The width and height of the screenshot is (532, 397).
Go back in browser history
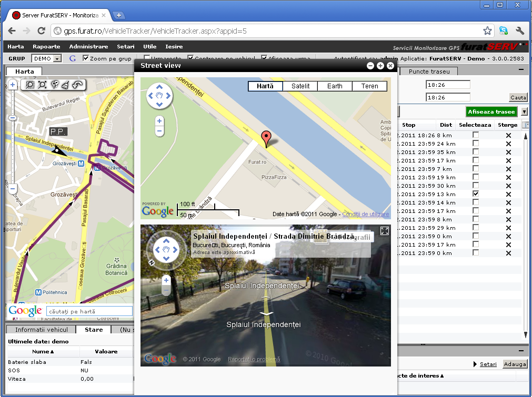click(x=12, y=31)
